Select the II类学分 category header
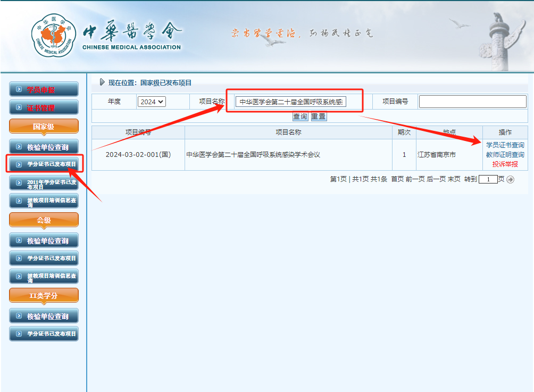The width and height of the screenshot is (534, 392). point(43,295)
